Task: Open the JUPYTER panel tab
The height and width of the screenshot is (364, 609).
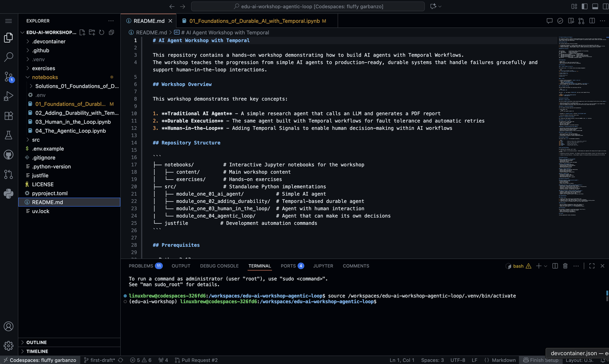Action: (323, 266)
